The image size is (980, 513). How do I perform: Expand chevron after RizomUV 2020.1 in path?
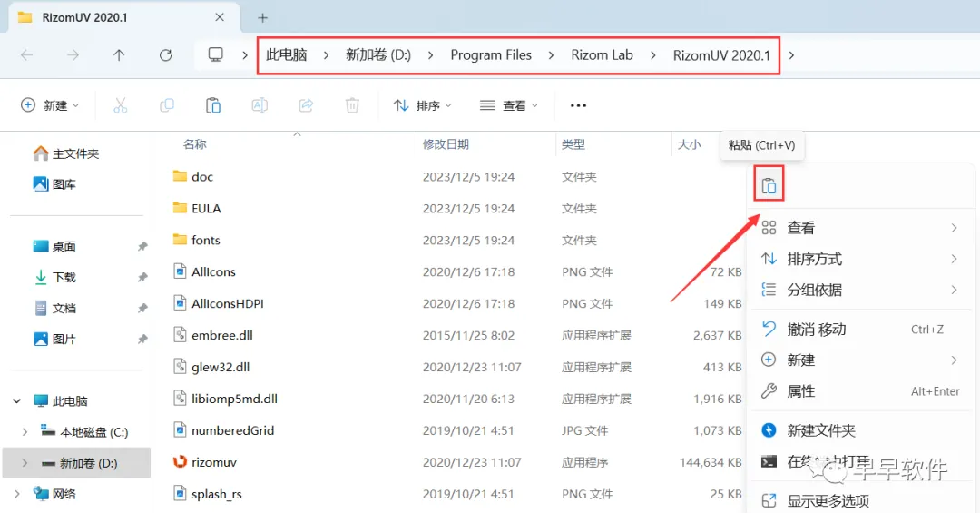[791, 55]
